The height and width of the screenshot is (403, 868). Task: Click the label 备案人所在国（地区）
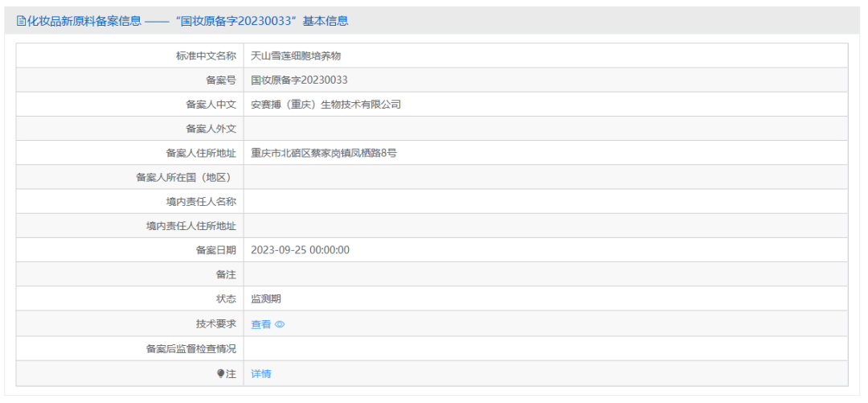pos(186,178)
